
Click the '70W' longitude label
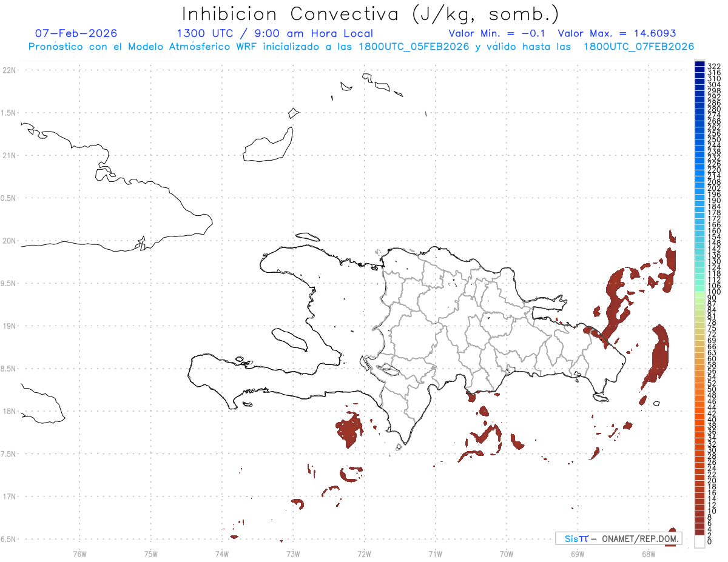pyautogui.click(x=507, y=553)
